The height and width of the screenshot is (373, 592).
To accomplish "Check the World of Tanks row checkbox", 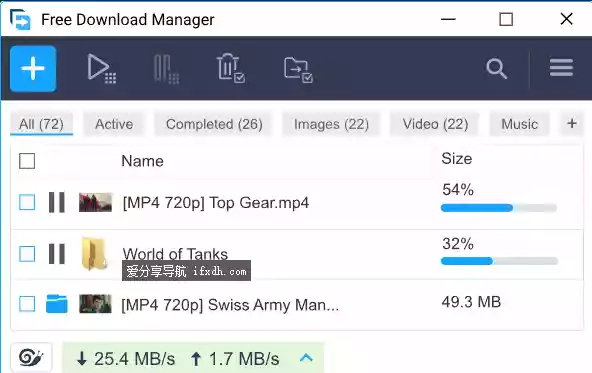I will tap(27, 254).
